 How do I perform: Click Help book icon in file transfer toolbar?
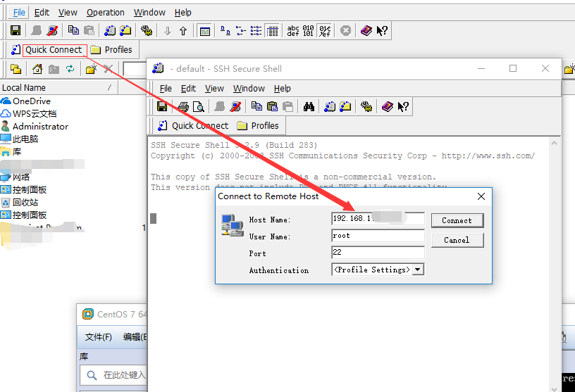point(366,30)
